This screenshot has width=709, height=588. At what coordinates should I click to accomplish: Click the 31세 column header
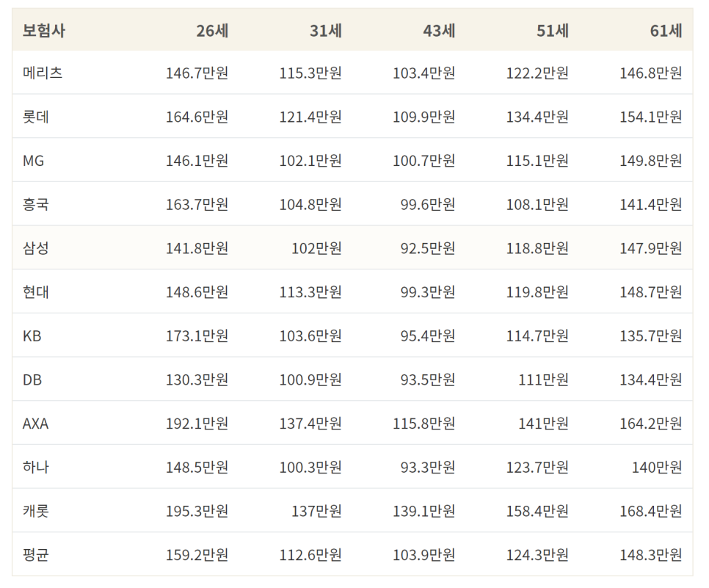pos(326,31)
